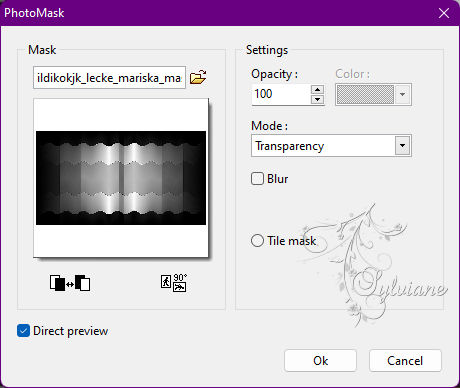This screenshot has height=388, width=460.
Task: Close the PhotoMask dialog
Action: pyautogui.click(x=444, y=13)
